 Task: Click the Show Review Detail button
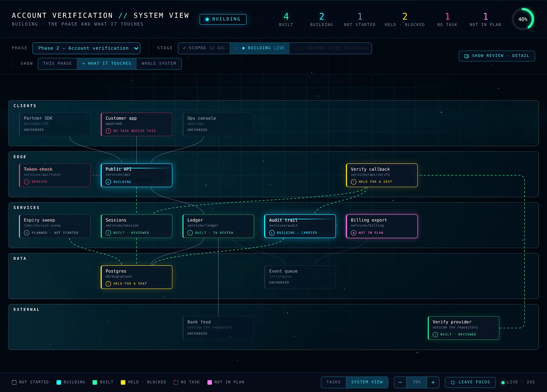[x=497, y=56]
